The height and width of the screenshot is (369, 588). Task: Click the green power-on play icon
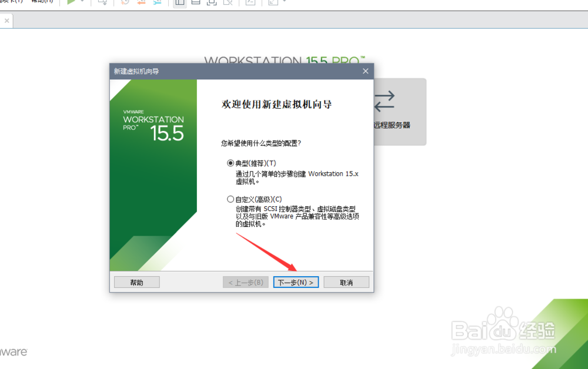[x=71, y=2]
